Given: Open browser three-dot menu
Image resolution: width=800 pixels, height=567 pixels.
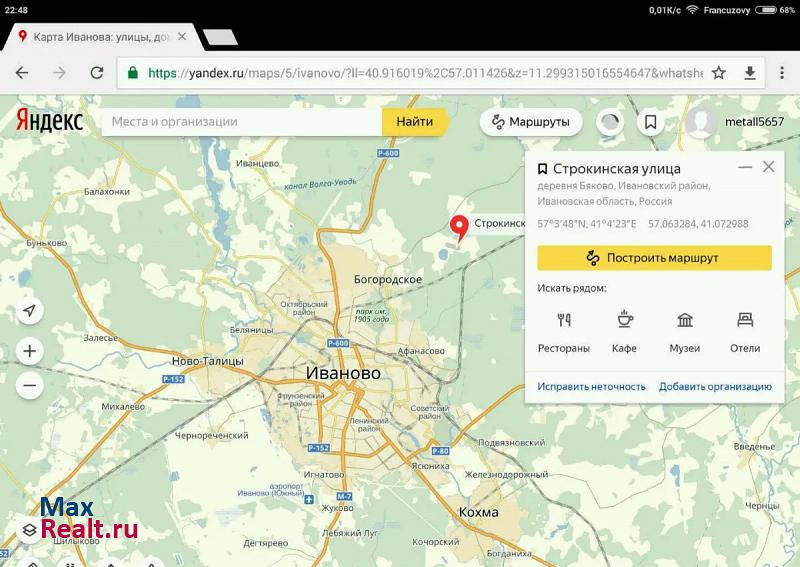Looking at the screenshot, I should point(780,73).
